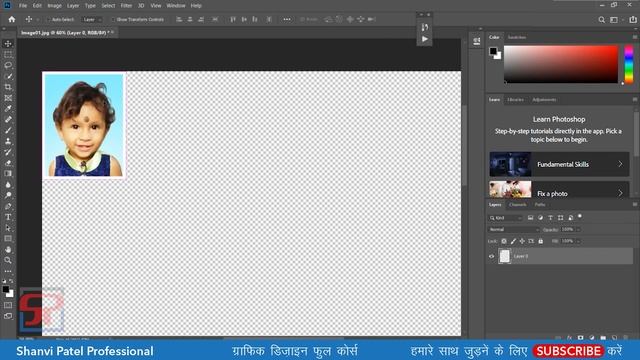Screen dimensions: 640x360
Task: Select the Frame tool
Action: [8, 98]
